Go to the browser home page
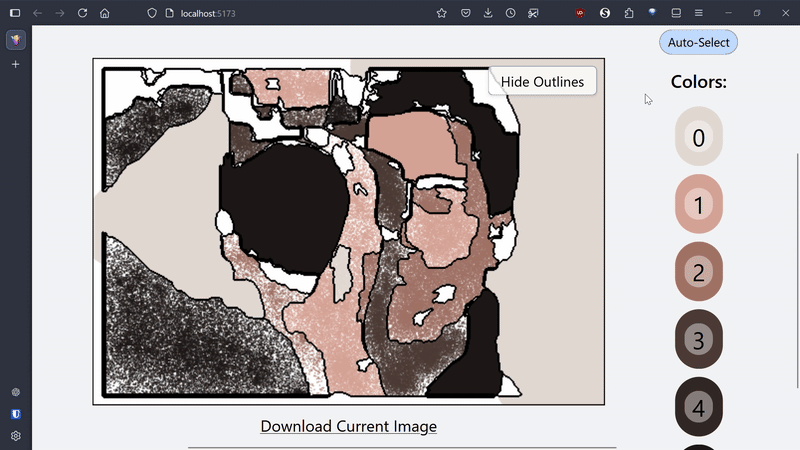The width and height of the screenshot is (800, 450). tap(105, 13)
